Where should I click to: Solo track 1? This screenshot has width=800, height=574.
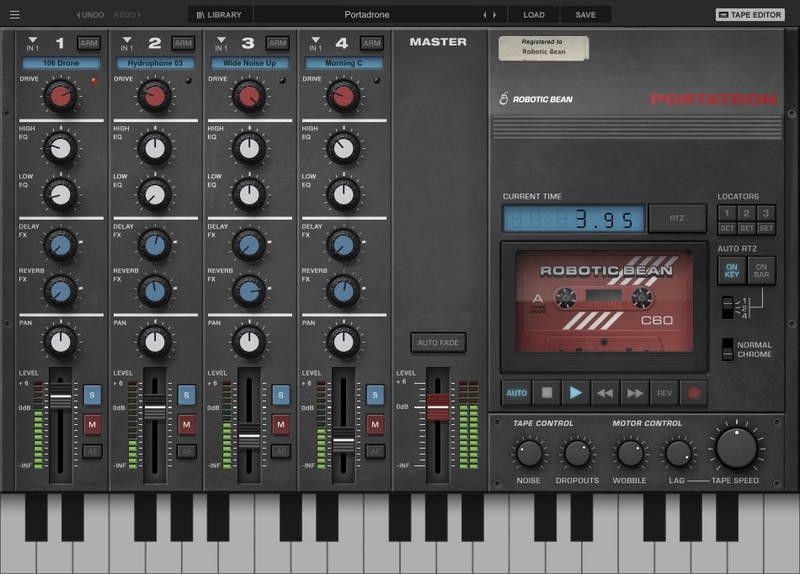point(92,395)
